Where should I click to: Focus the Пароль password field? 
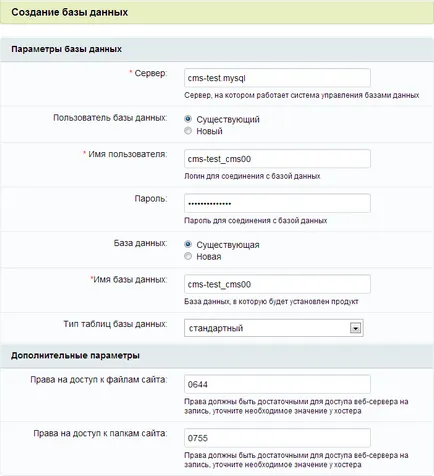277,203
